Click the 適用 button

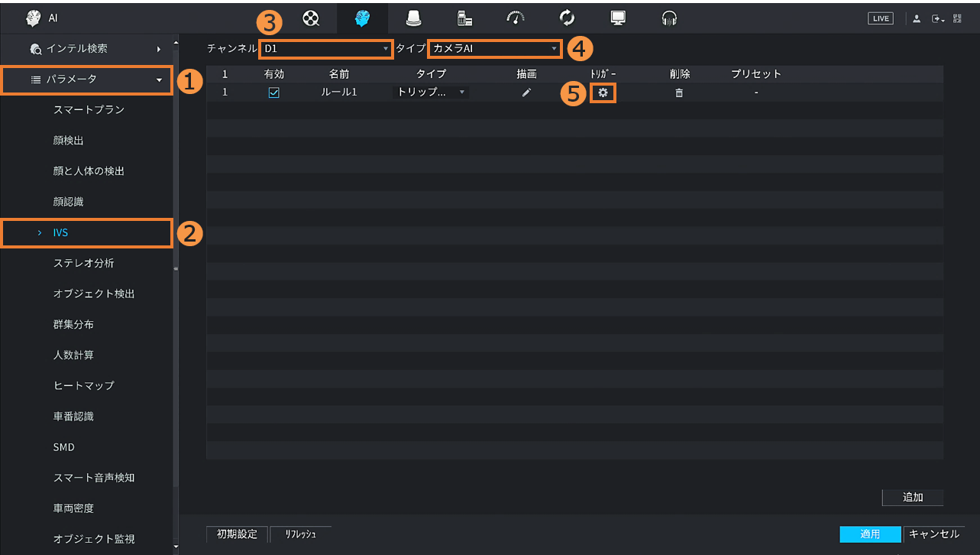(x=869, y=534)
